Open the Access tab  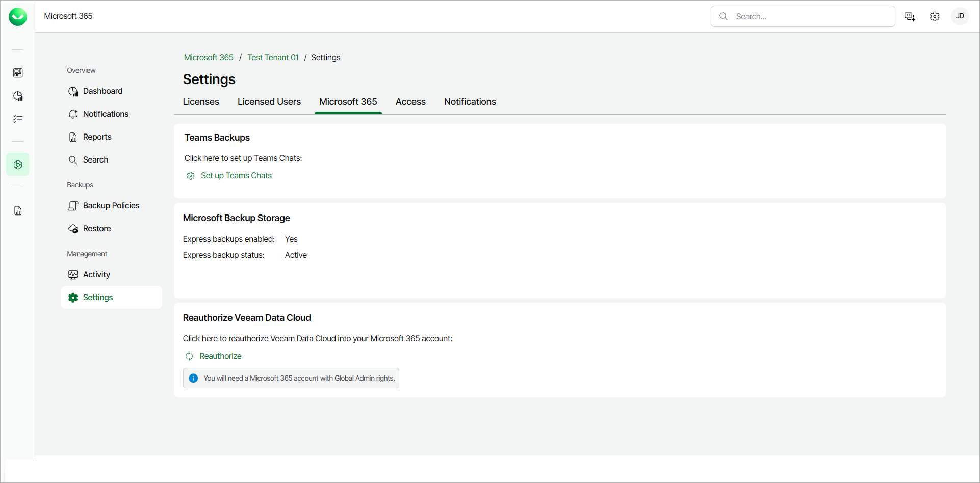point(410,102)
